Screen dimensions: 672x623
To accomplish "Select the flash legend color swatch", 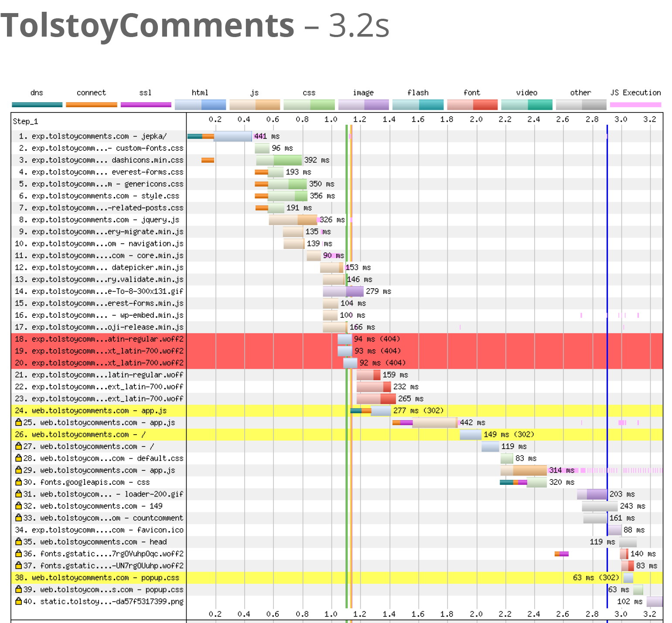I will (418, 105).
